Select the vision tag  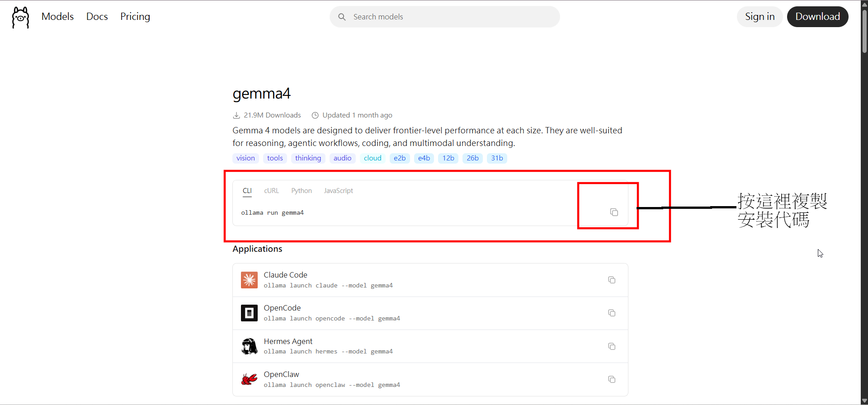pos(245,158)
